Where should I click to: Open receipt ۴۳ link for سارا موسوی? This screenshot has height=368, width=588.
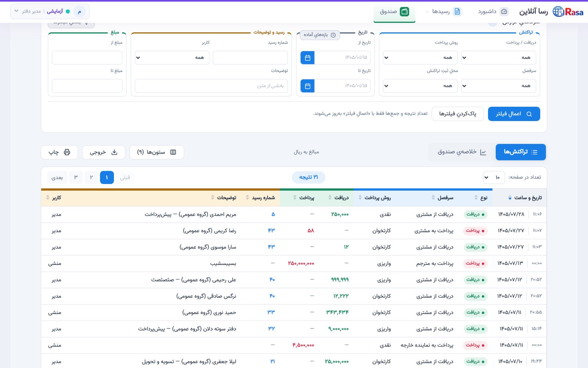[x=271, y=247]
